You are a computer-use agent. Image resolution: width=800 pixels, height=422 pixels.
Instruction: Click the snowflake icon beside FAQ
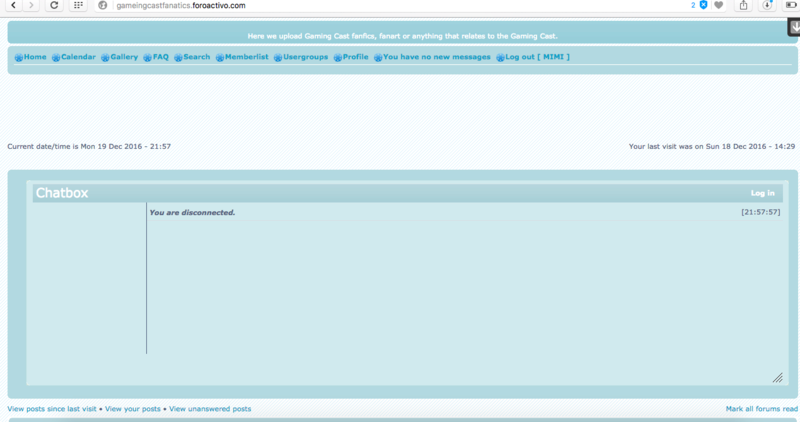click(x=147, y=58)
